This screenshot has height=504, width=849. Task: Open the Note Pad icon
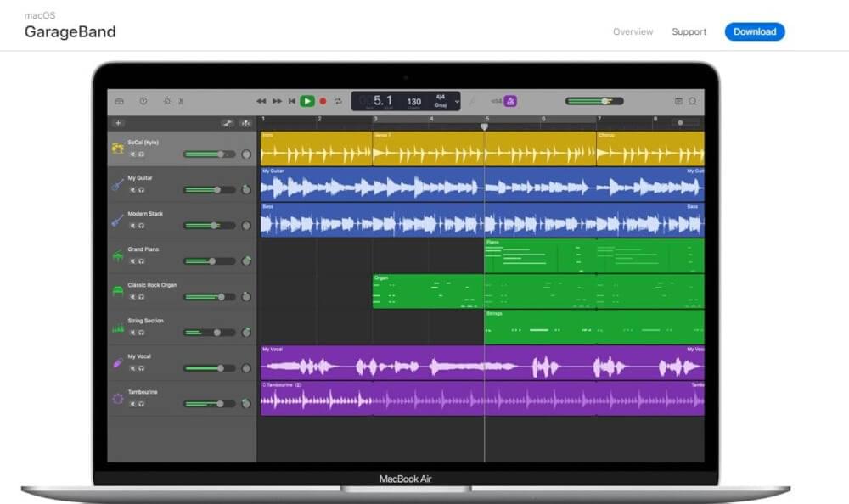[678, 101]
